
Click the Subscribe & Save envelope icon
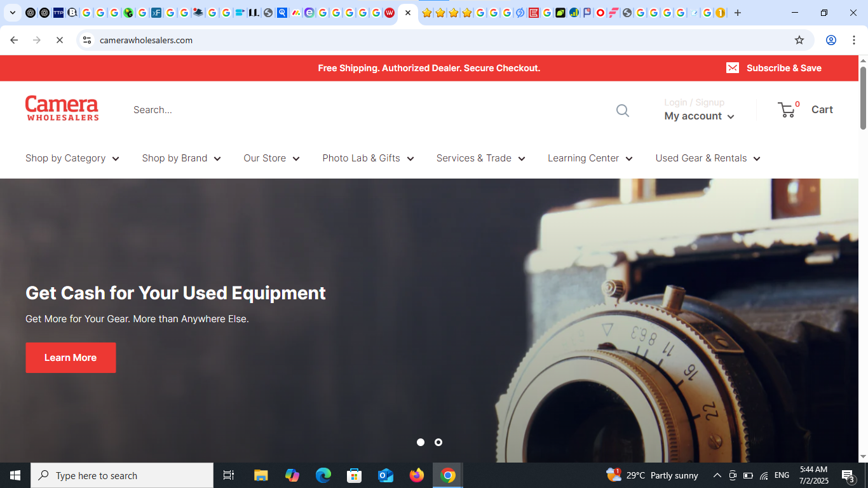coord(733,68)
